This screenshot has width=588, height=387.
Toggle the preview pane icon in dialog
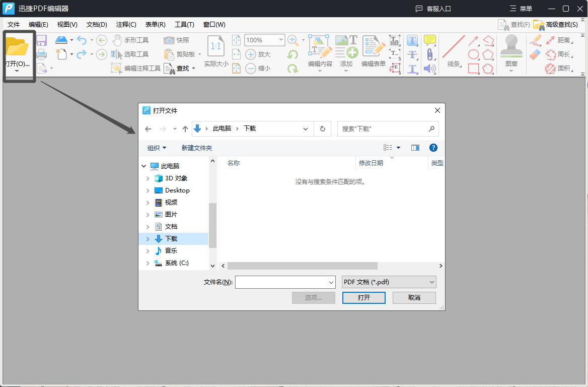pyautogui.click(x=415, y=148)
